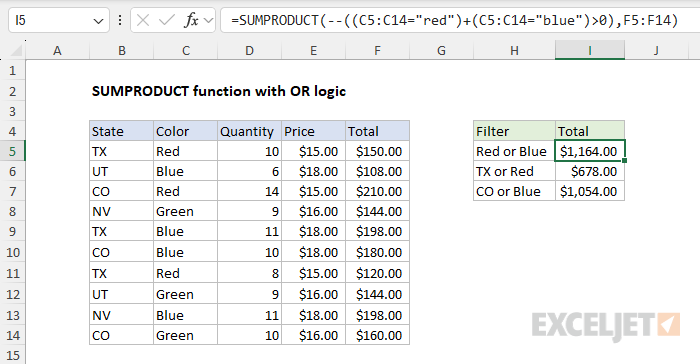Select the $180.00 total cell
This screenshot has width=700, height=364.
coord(377,252)
